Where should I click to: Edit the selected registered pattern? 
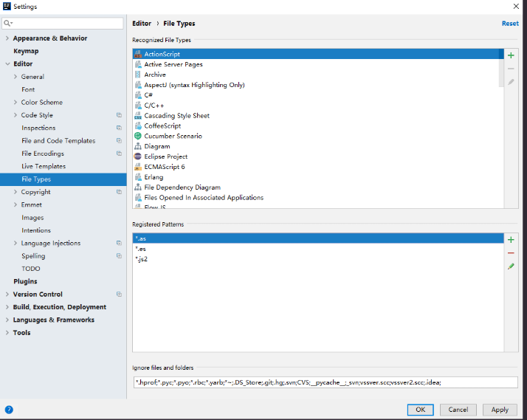click(x=511, y=266)
